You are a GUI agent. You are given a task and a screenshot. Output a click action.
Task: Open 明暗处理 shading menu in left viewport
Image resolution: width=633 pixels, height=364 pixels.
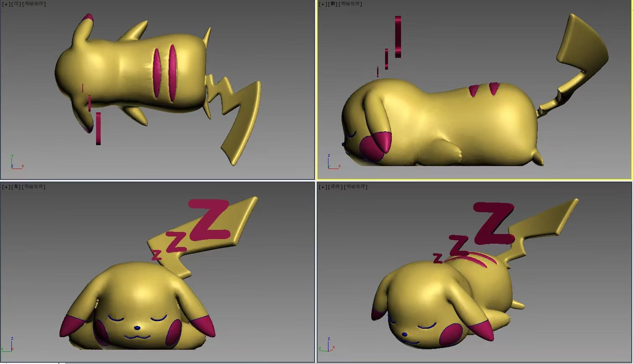pyautogui.click(x=35, y=187)
